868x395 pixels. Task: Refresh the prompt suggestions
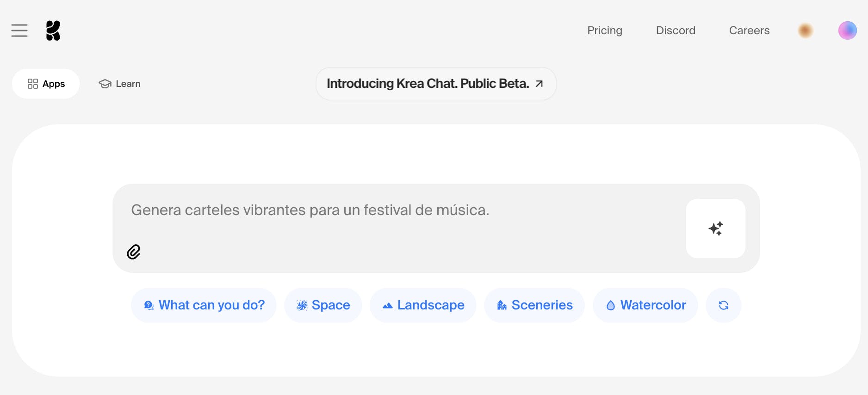pos(723,305)
